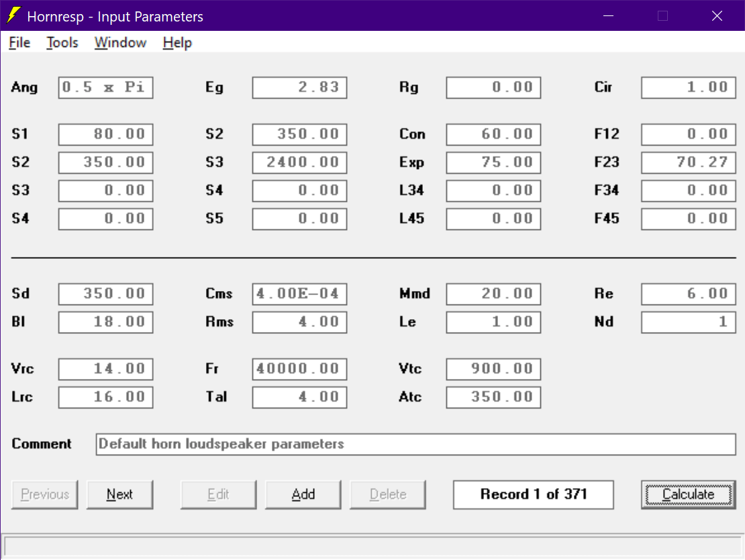This screenshot has width=745, height=560.
Task: Click the disabled Delete button
Action: (x=388, y=494)
